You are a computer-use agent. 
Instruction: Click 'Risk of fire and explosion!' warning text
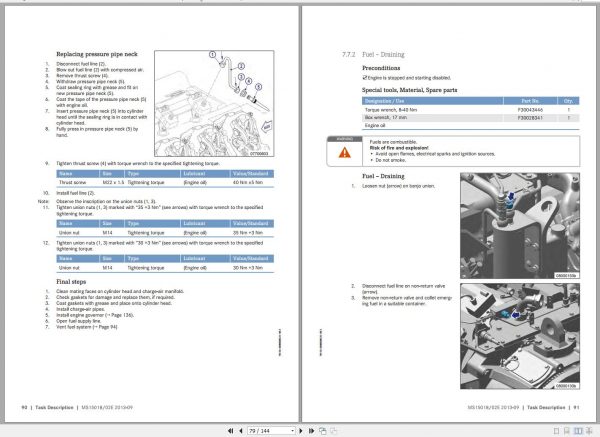[x=399, y=148]
